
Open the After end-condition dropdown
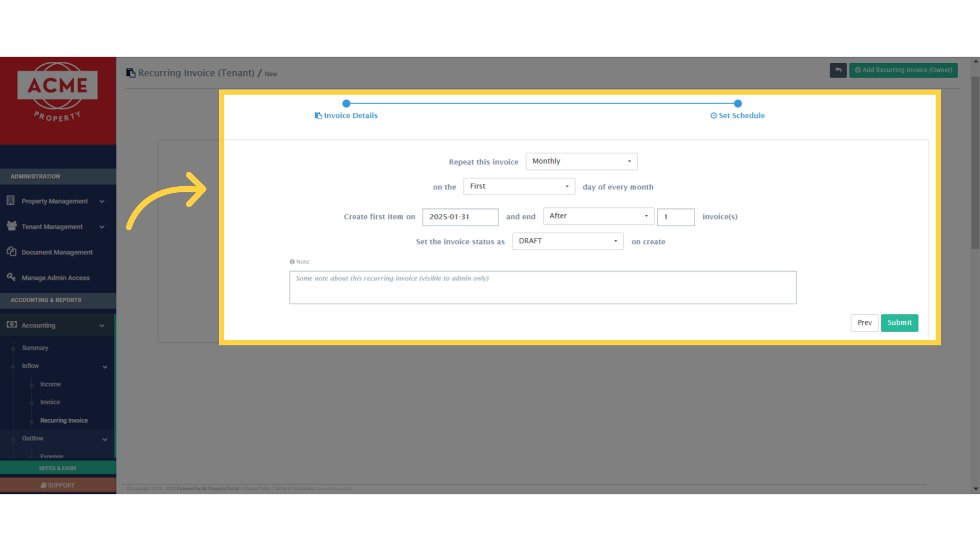point(598,216)
